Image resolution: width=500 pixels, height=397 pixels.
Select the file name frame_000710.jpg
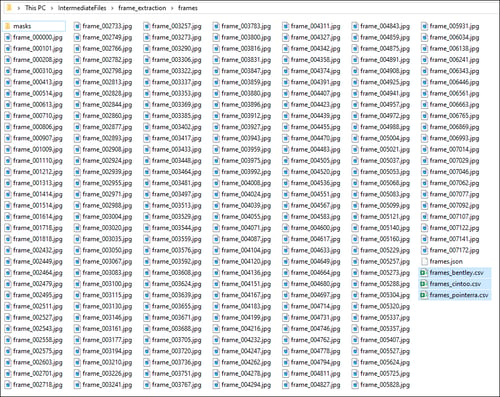pos(38,116)
